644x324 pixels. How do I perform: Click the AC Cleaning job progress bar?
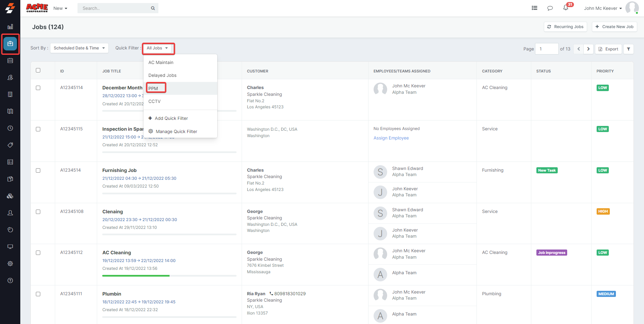[x=169, y=276]
